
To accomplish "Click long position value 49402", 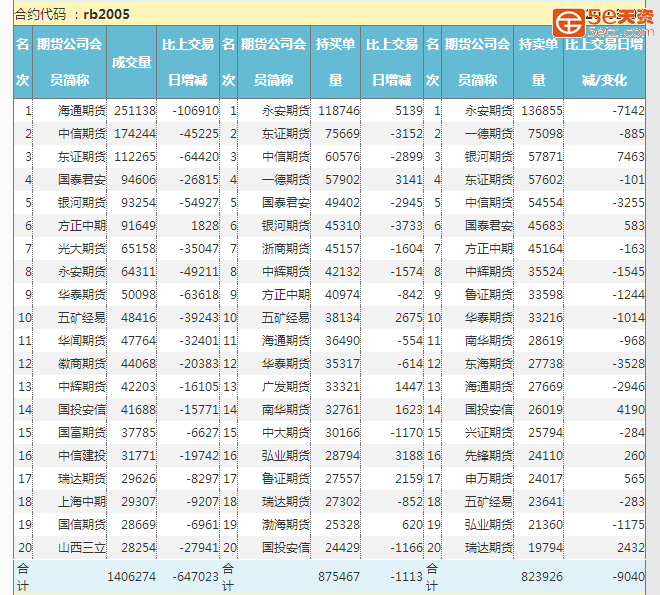I will (x=342, y=203).
